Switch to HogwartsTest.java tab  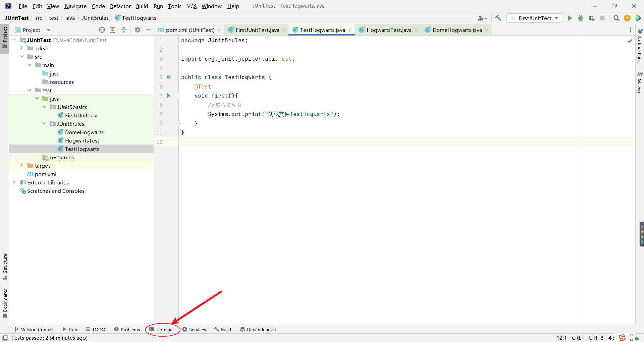pos(388,30)
